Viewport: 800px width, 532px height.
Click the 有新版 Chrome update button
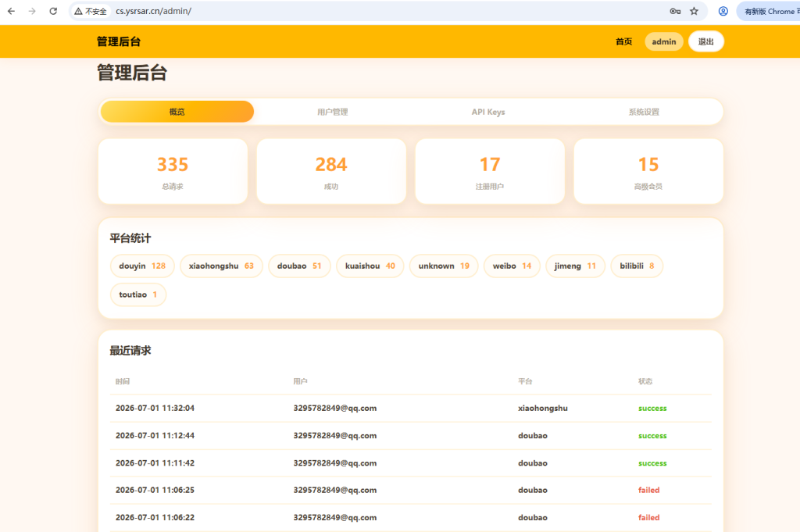pyautogui.click(x=770, y=11)
